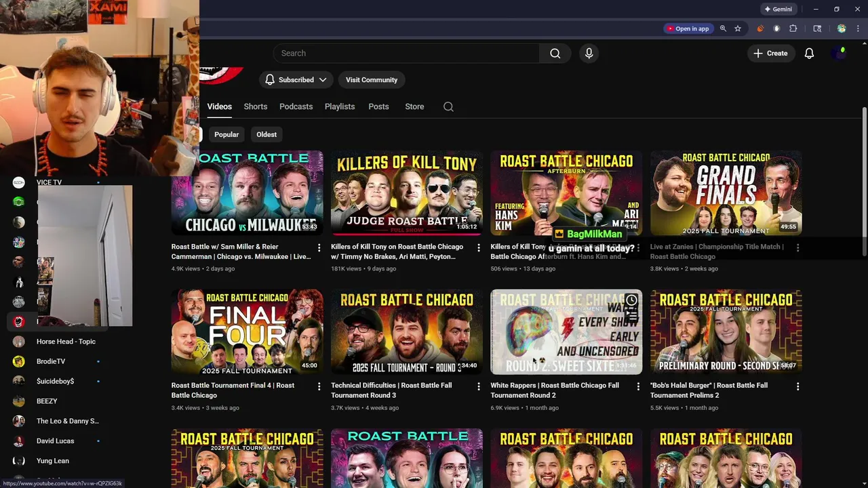Switch to the Videos tab
The height and width of the screenshot is (488, 868).
[220, 106]
